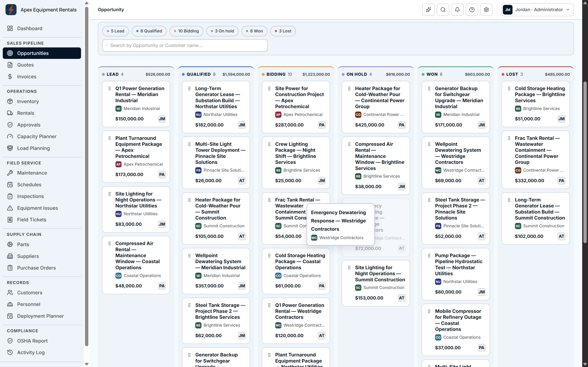Image resolution: width=588 pixels, height=367 pixels.
Task: Grab drag handle of Long-Term Generator Lease Northstar card
Action: click(x=189, y=89)
